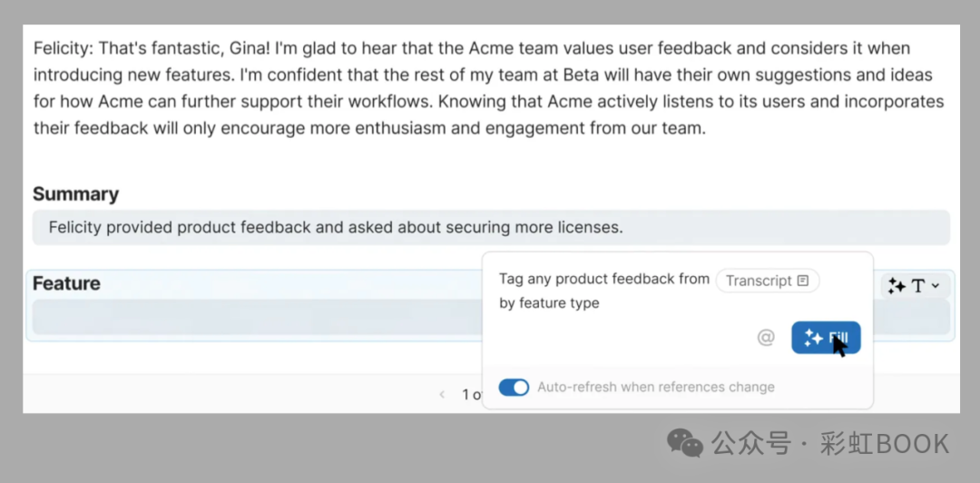The image size is (980, 483).
Task: Click the Feature property heading
Action: tap(66, 283)
